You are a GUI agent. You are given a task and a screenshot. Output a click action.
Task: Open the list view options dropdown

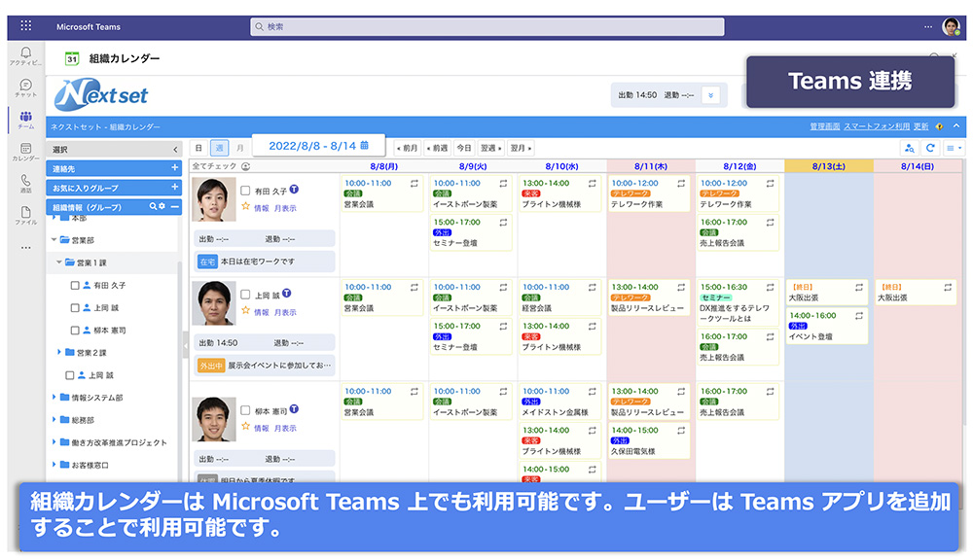(x=954, y=148)
